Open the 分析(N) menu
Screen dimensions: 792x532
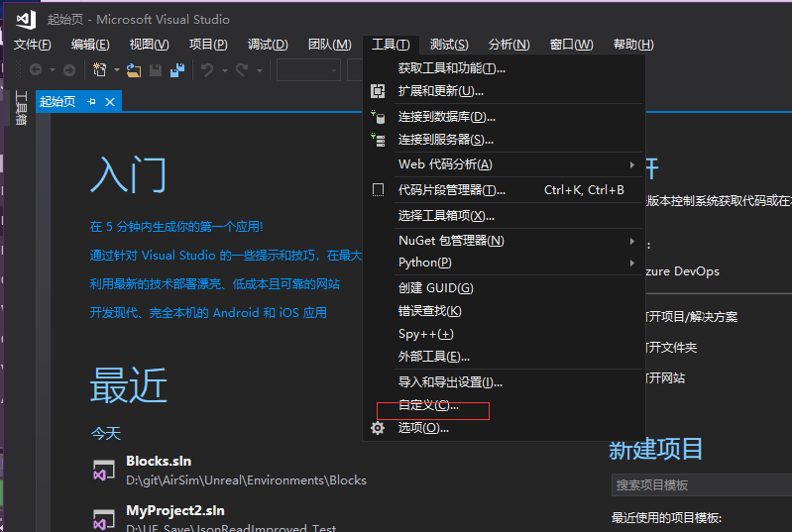coord(509,45)
